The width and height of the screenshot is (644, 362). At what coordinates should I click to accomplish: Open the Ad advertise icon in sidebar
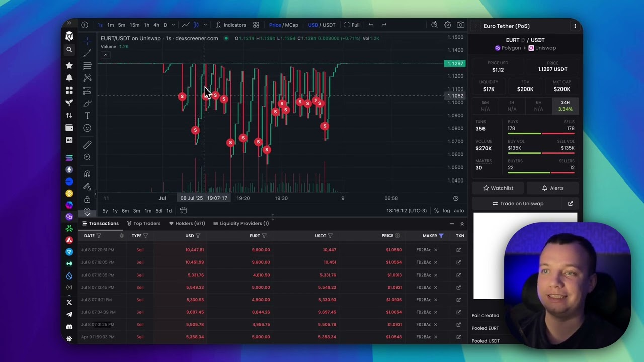pyautogui.click(x=69, y=140)
